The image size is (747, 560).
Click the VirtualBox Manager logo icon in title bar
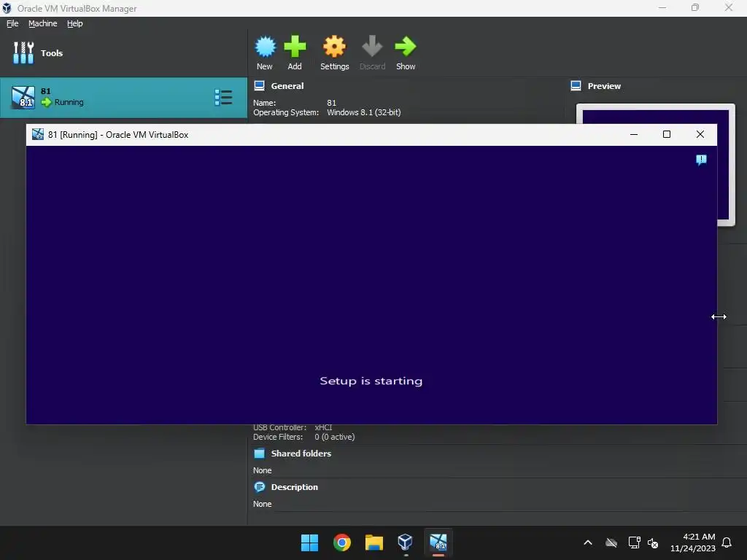coord(7,8)
